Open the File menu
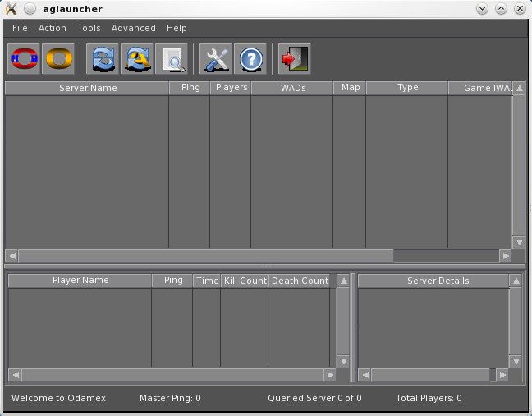Image resolution: width=532 pixels, height=416 pixels. click(x=20, y=28)
